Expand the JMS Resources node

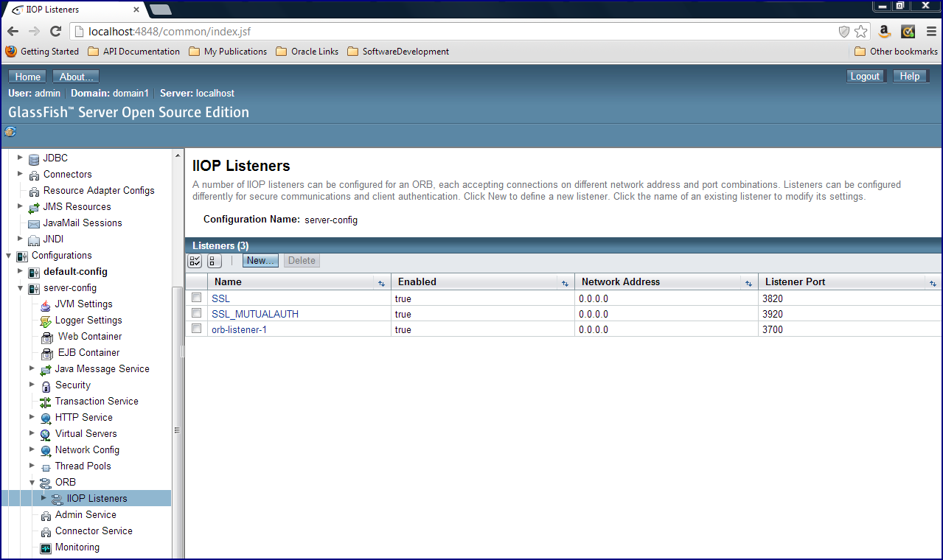(x=20, y=206)
